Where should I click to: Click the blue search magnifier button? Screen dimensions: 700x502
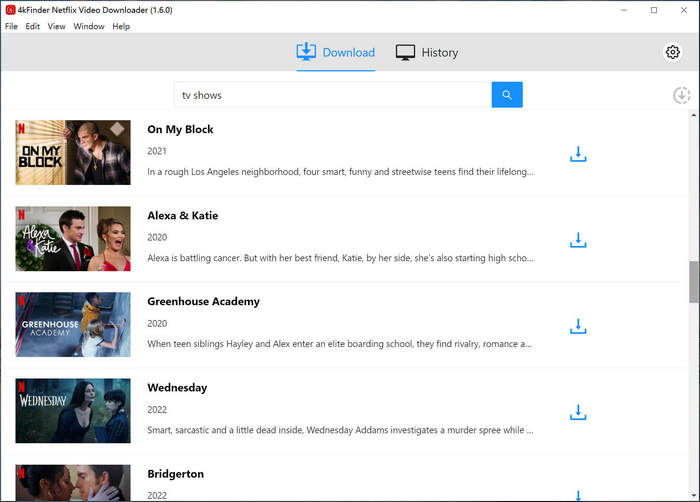click(x=507, y=95)
